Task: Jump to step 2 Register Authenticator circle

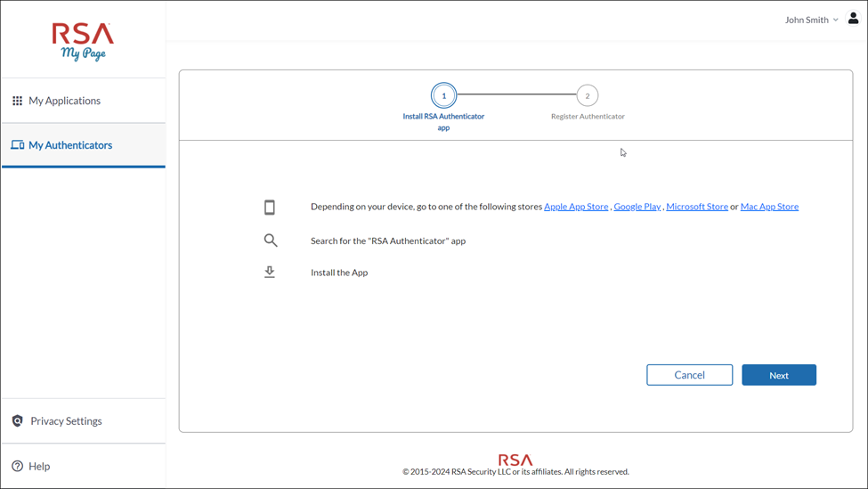Action: (x=587, y=95)
